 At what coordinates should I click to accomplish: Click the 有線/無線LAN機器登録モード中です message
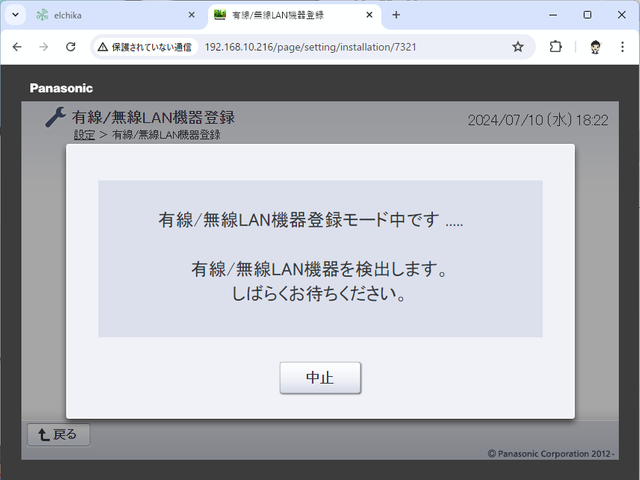click(x=311, y=220)
